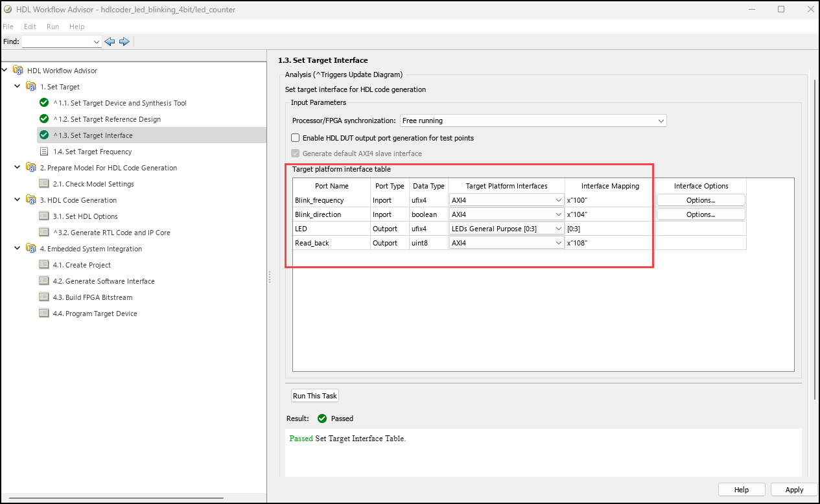Image resolution: width=820 pixels, height=504 pixels.
Task: Open Processor/FPGA synchronization dropdown
Action: click(x=533, y=120)
